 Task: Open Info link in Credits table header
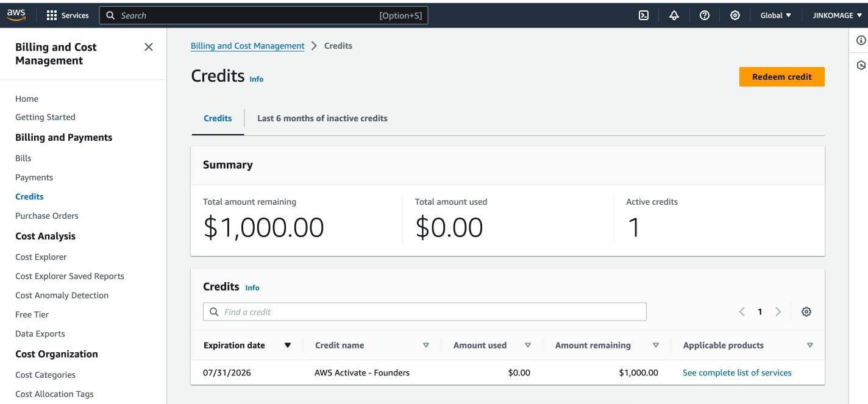coord(252,288)
